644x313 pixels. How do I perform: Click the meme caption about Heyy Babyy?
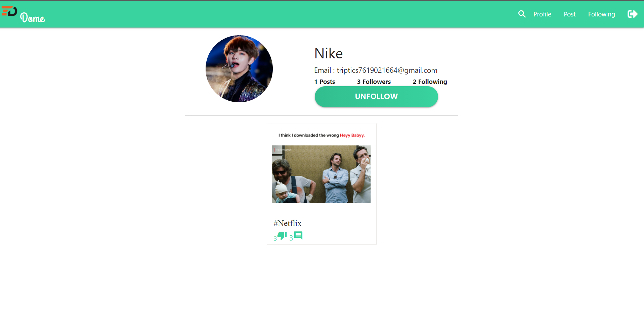321,135
